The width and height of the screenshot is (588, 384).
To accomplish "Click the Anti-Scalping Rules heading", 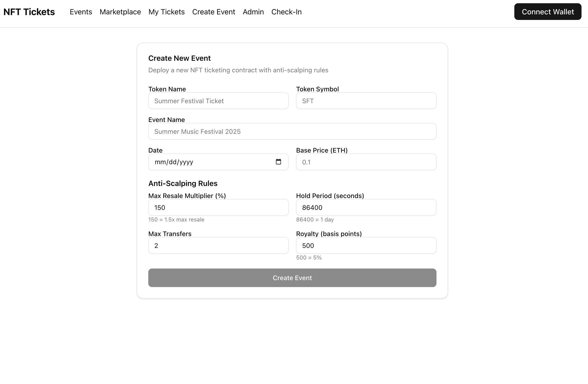I will pyautogui.click(x=183, y=183).
